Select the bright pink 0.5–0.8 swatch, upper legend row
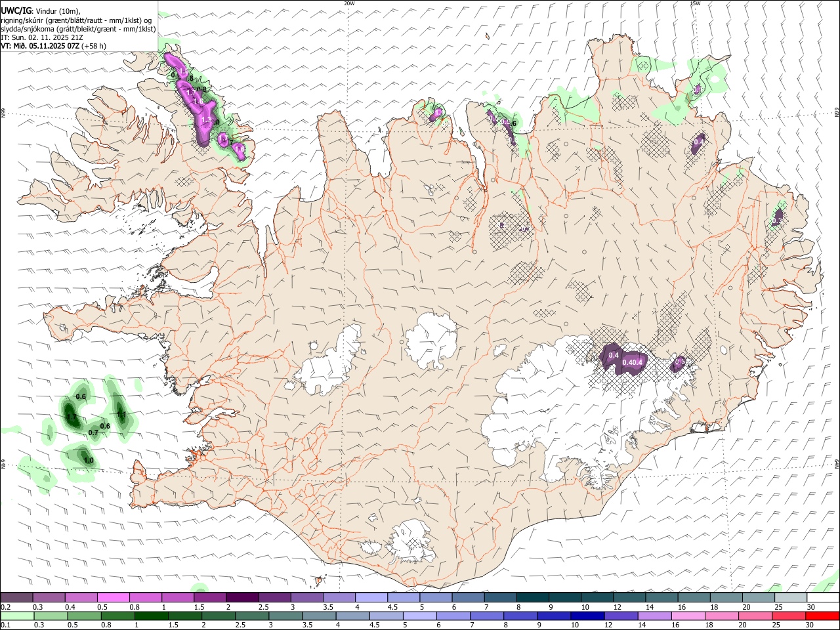 point(113,597)
